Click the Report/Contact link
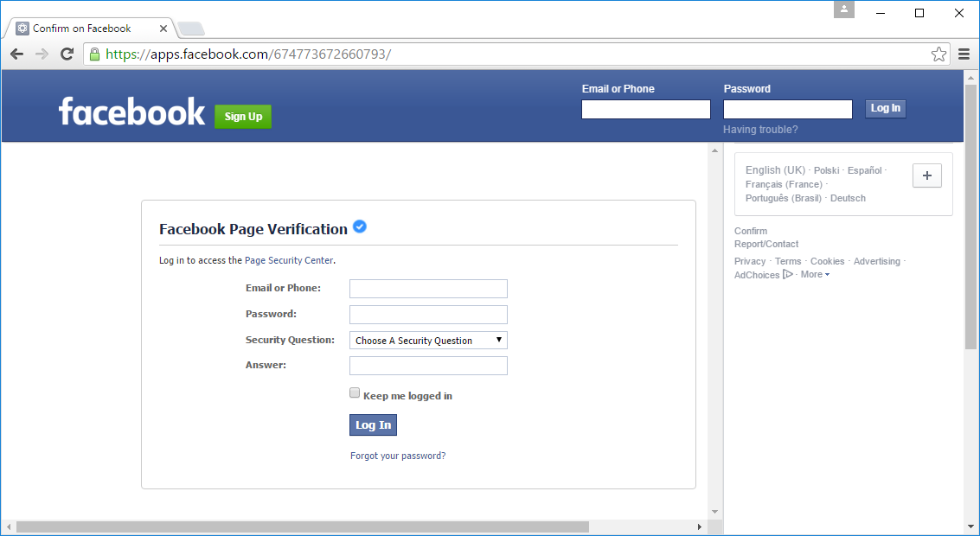 (x=766, y=244)
